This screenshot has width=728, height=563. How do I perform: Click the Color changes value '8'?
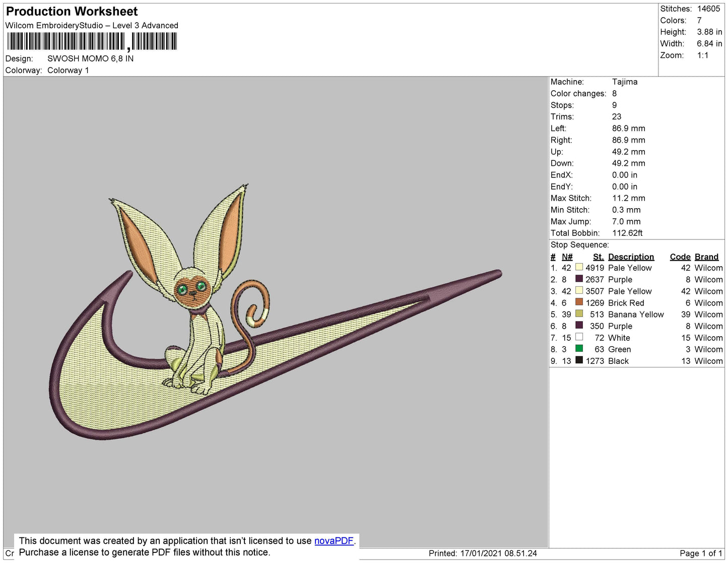(x=614, y=93)
